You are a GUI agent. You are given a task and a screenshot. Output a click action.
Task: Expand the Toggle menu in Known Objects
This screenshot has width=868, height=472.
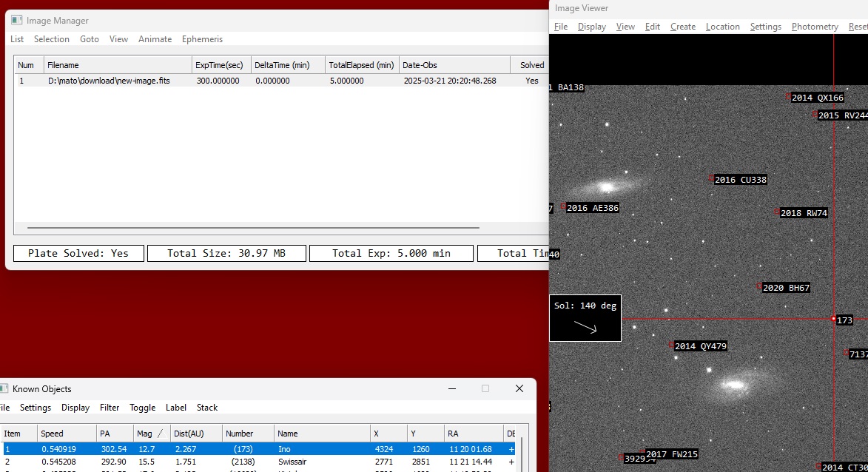142,408
